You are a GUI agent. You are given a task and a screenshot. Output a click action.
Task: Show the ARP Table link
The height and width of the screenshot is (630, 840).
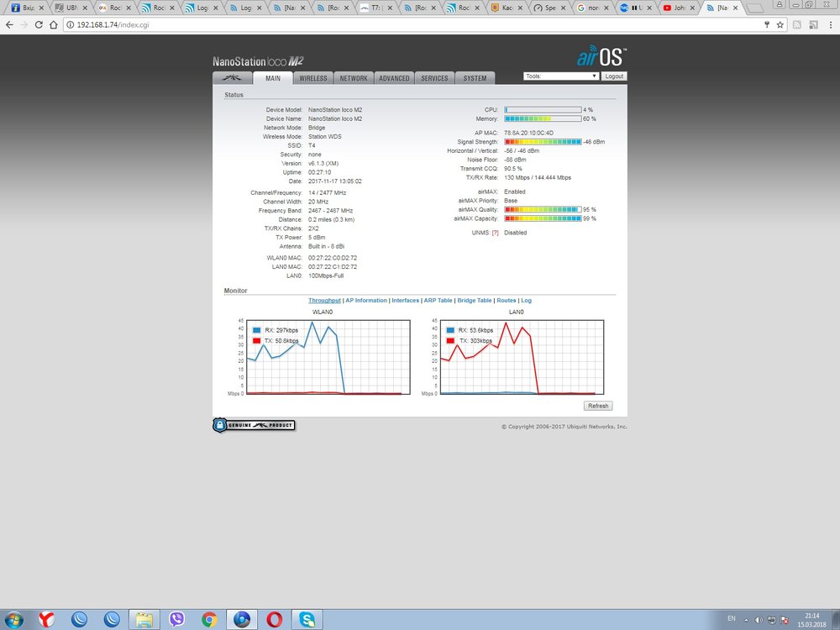[x=438, y=300]
